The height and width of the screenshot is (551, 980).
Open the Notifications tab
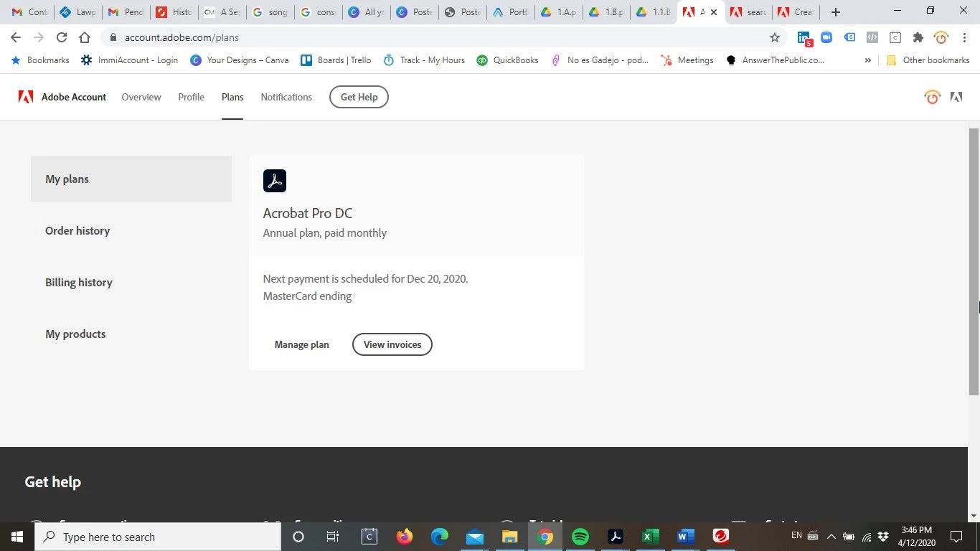[286, 97]
